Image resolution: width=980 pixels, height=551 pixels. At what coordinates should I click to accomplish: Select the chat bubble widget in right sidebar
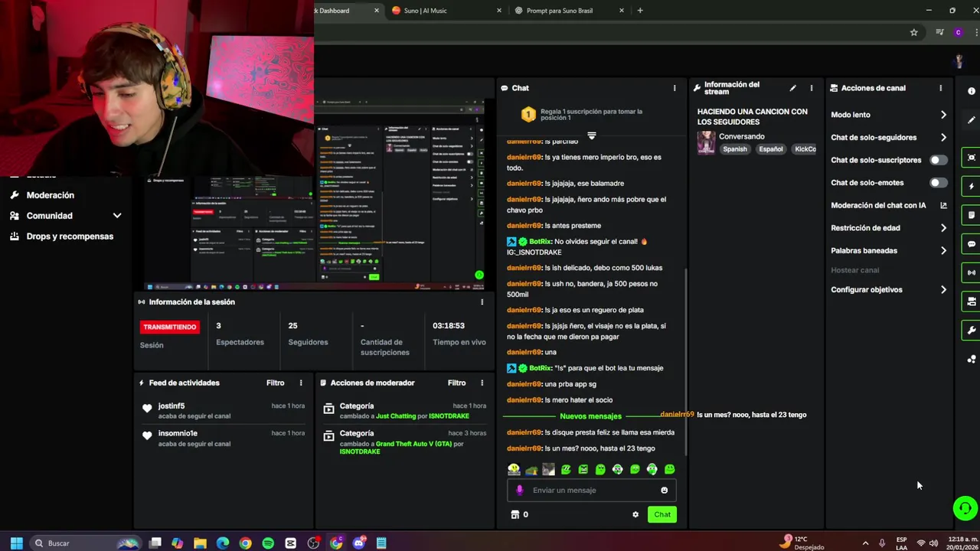pos(971,244)
